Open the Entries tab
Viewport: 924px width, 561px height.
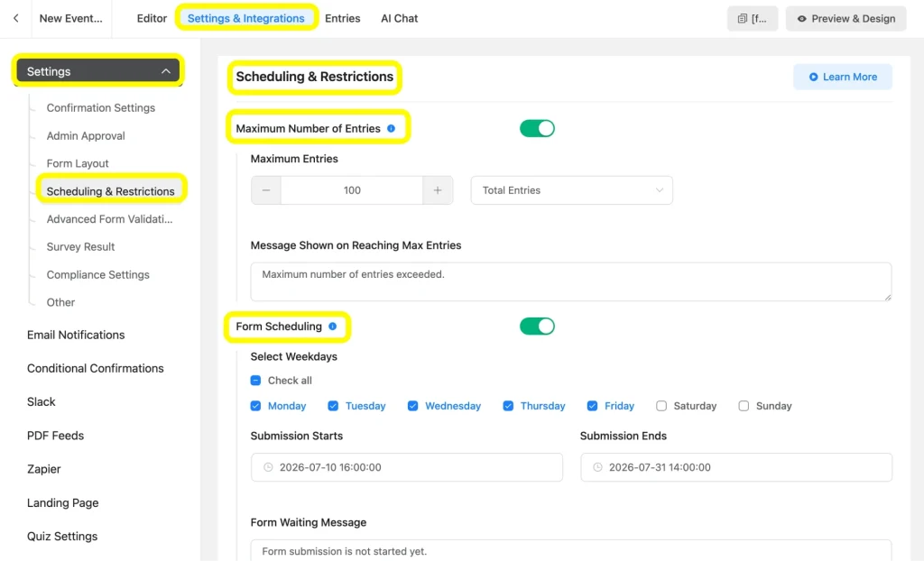pos(342,18)
